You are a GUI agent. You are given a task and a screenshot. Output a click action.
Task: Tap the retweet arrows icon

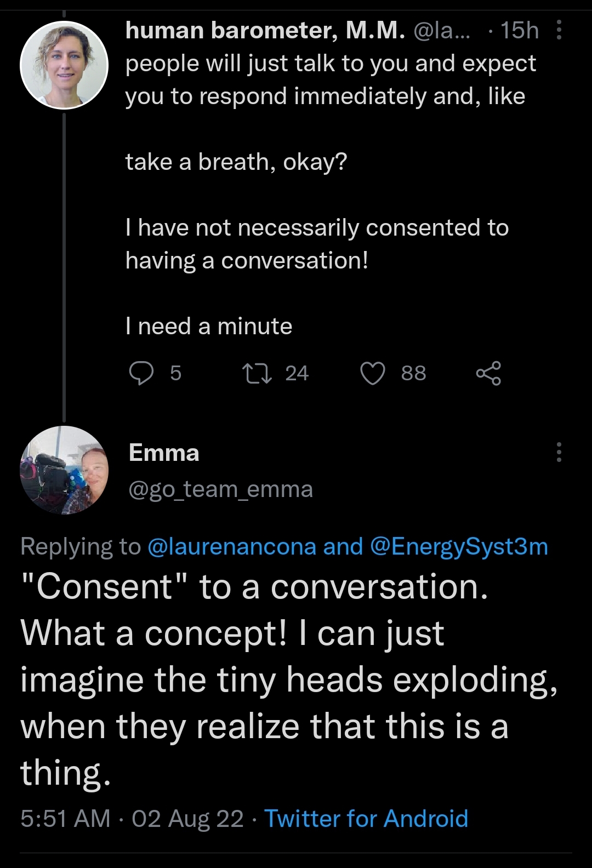[257, 373]
